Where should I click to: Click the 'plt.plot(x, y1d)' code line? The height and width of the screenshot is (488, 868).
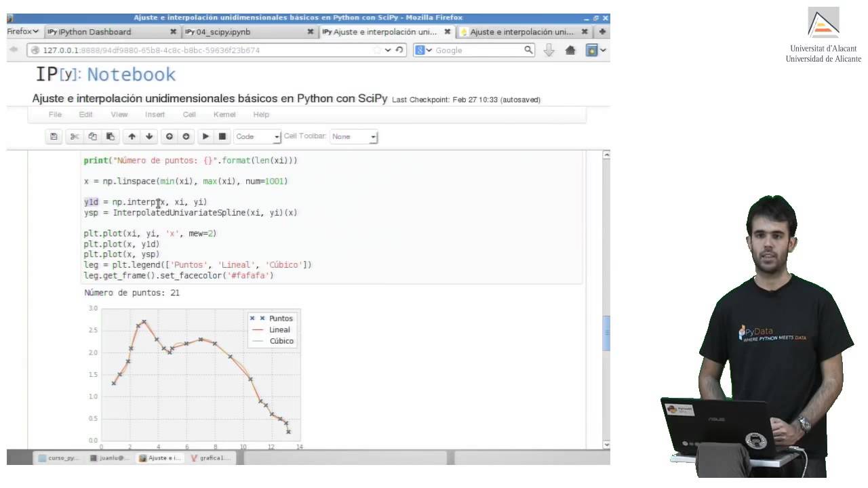(x=122, y=244)
